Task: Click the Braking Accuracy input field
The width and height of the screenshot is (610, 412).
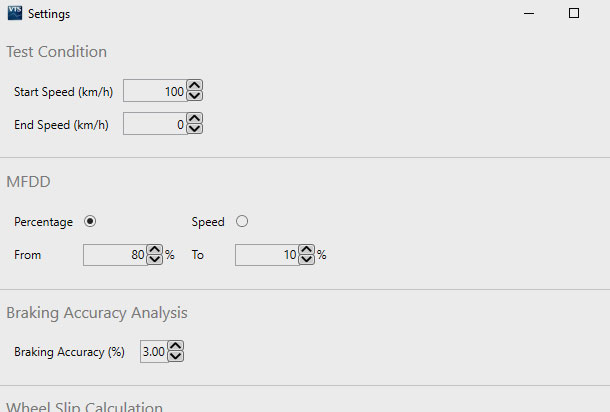Action: pos(153,352)
